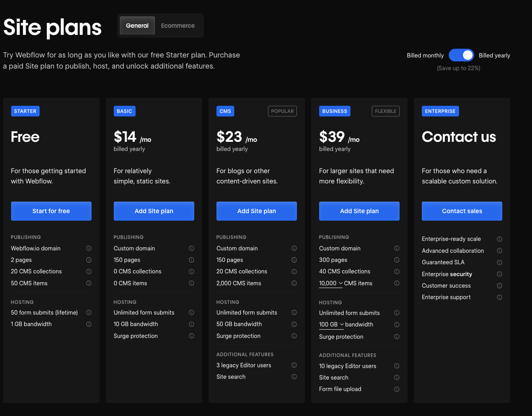This screenshot has height=416, width=532.
Task: Select the $14 /mo price
Action: click(132, 137)
